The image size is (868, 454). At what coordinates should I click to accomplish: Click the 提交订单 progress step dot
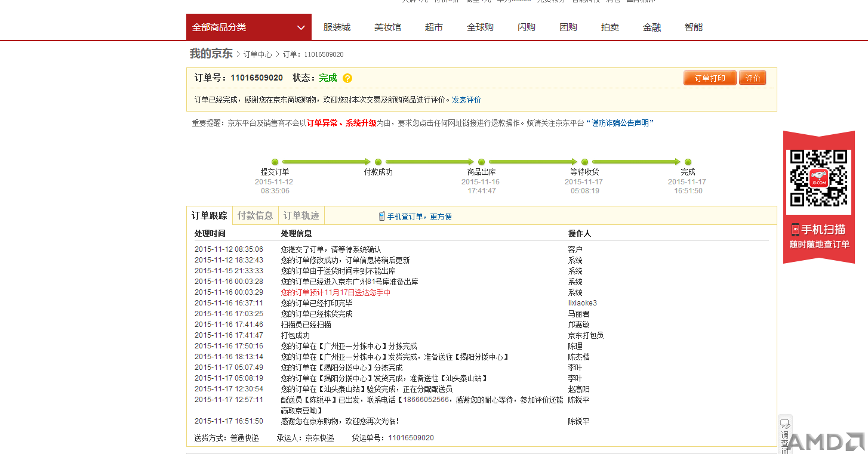pyautogui.click(x=275, y=162)
